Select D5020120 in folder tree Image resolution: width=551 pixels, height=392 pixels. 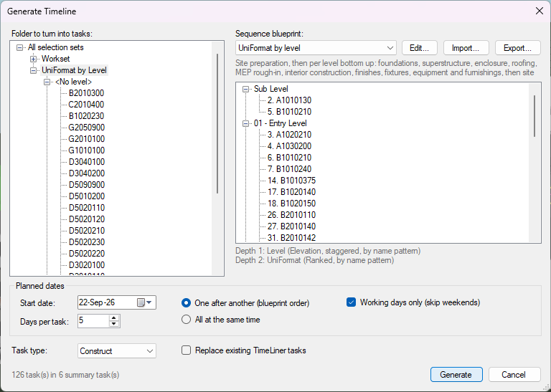(86, 219)
